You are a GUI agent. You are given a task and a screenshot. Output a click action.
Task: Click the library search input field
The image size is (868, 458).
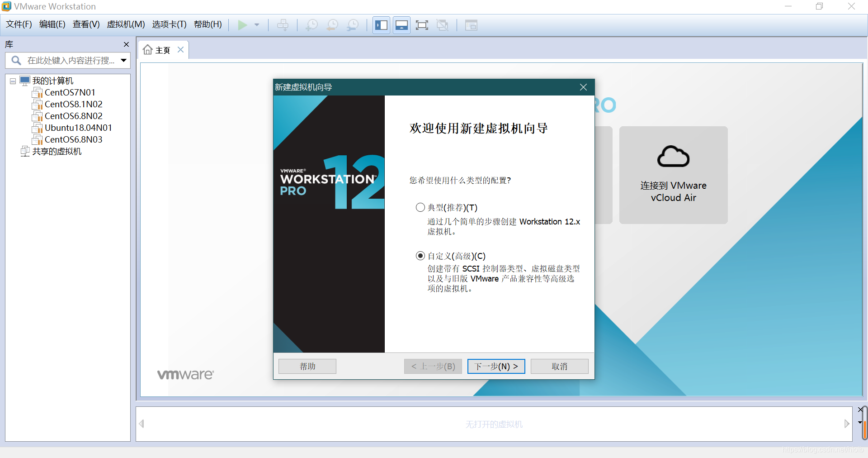(68, 61)
